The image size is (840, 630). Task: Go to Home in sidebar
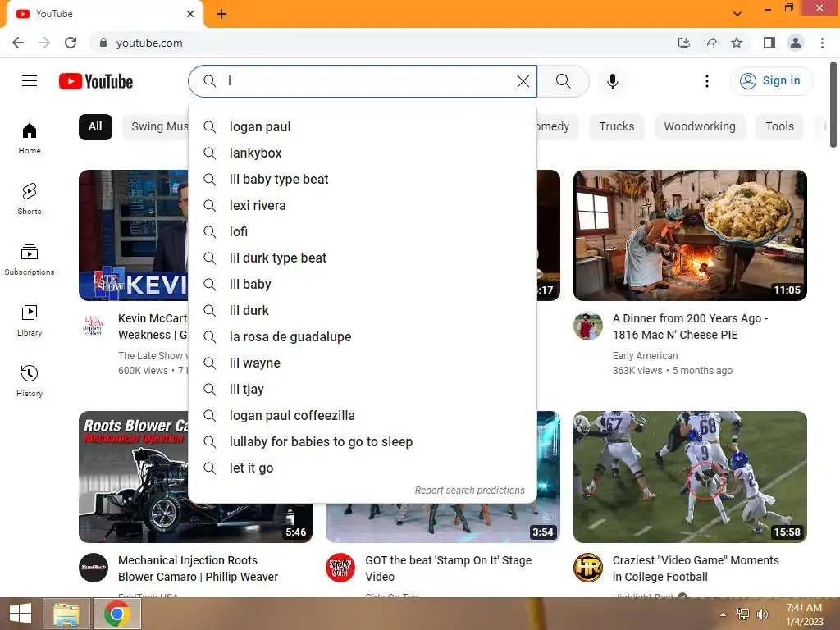pyautogui.click(x=30, y=138)
